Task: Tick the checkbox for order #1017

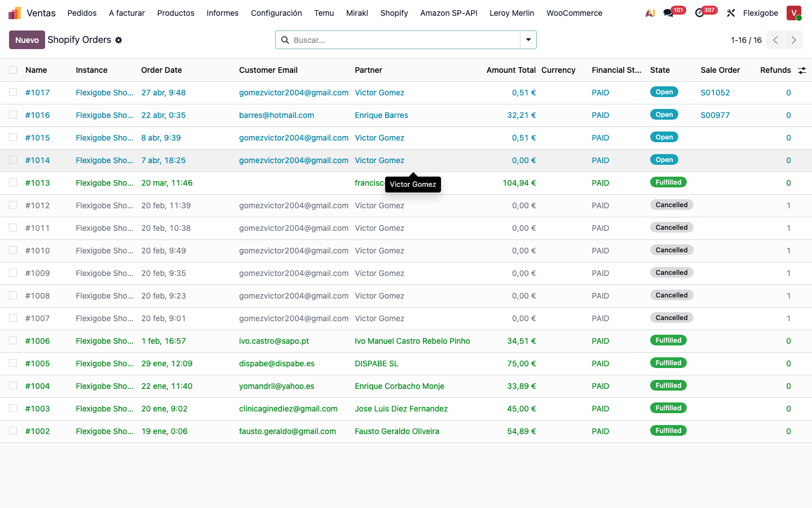Action: [x=13, y=92]
